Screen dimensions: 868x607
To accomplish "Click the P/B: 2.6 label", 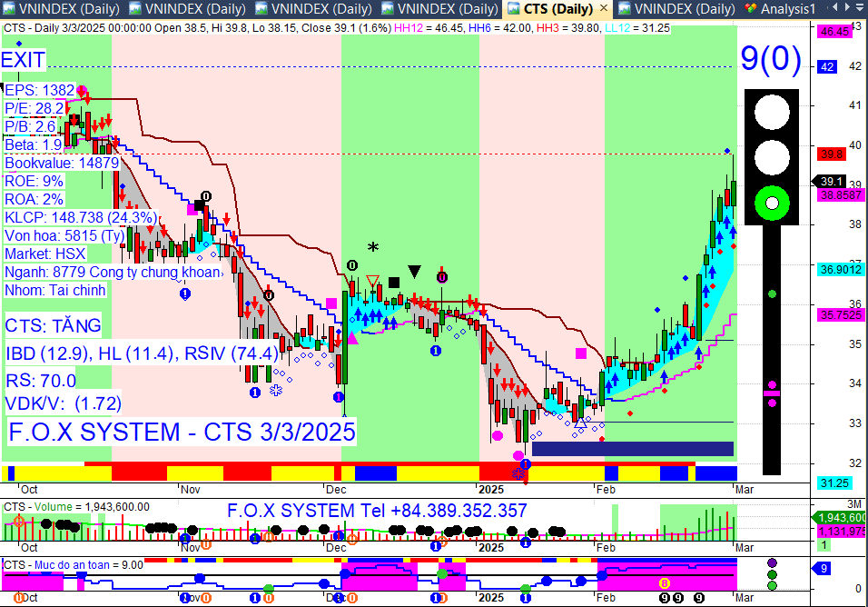I will click(x=31, y=127).
